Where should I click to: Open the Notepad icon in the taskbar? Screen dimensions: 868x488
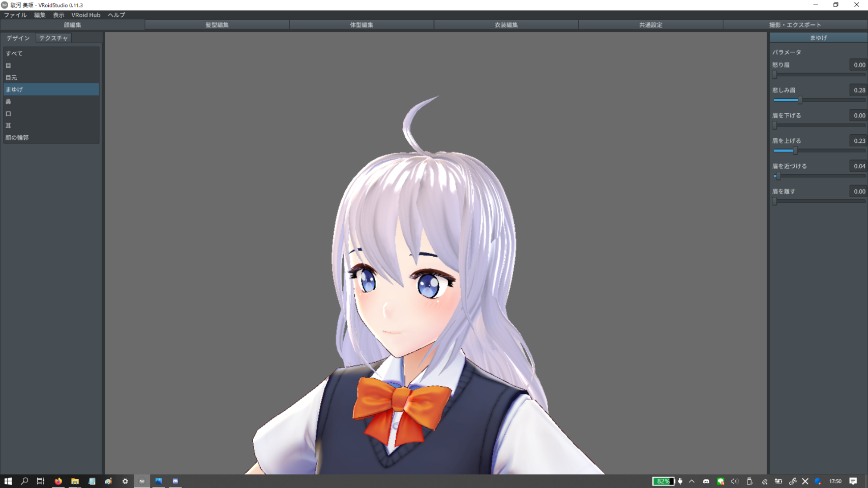(x=92, y=481)
